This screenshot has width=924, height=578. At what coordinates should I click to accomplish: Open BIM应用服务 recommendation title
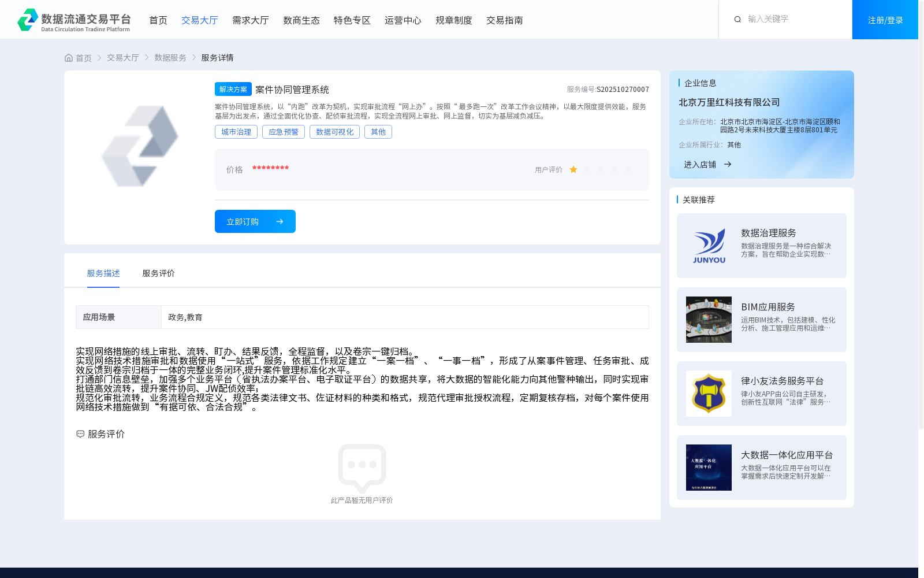[768, 307]
